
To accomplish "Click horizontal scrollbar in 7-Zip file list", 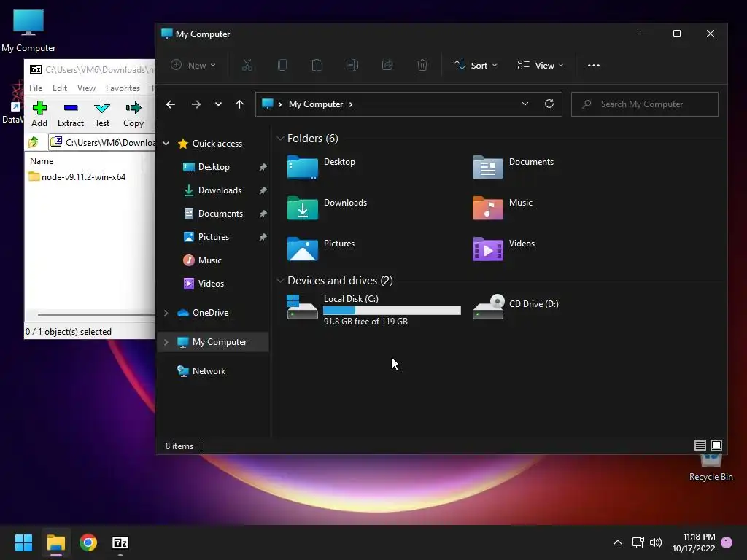I will click(x=96, y=315).
